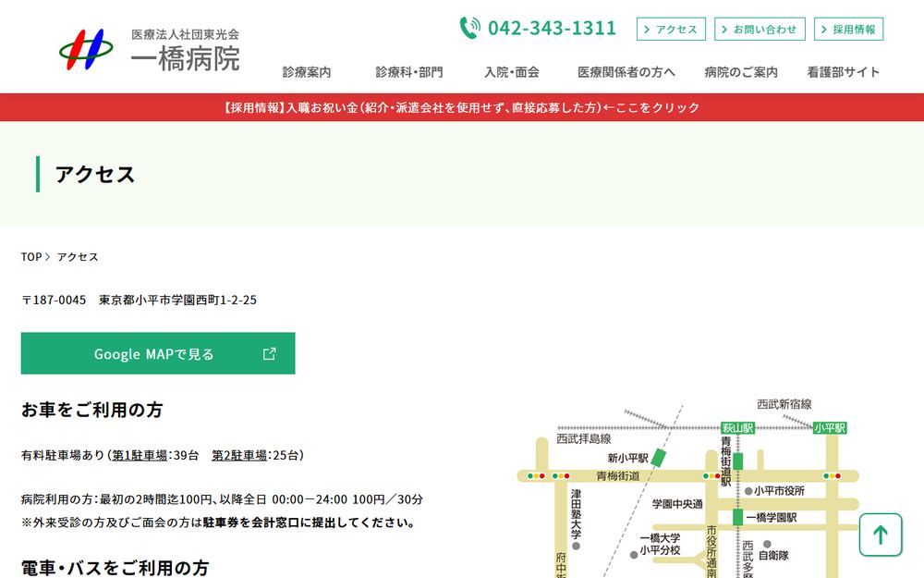Image resolution: width=924 pixels, height=578 pixels.
Task: Click the 小平駅 label on the map
Action: point(830,427)
